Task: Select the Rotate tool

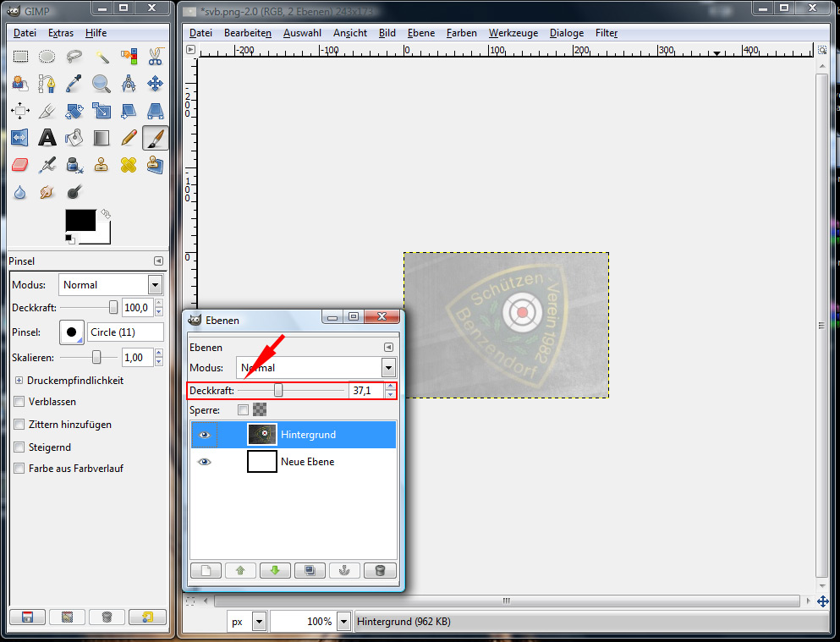Action: tap(74, 111)
